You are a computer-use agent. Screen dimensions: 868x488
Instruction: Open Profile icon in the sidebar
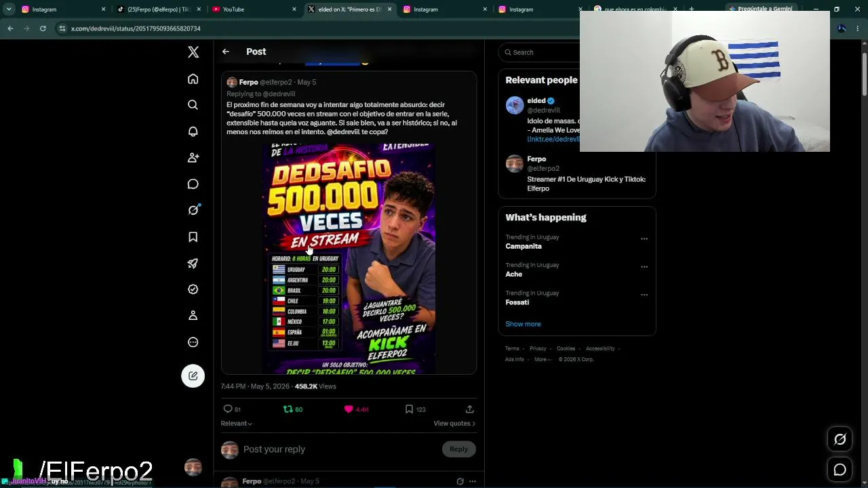click(193, 316)
